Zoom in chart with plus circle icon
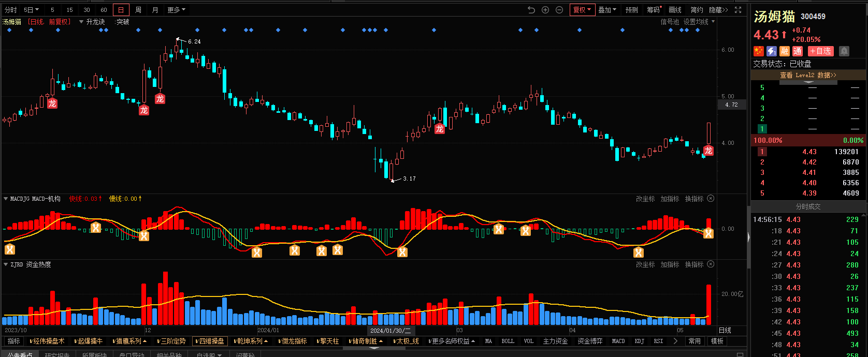 545,10
